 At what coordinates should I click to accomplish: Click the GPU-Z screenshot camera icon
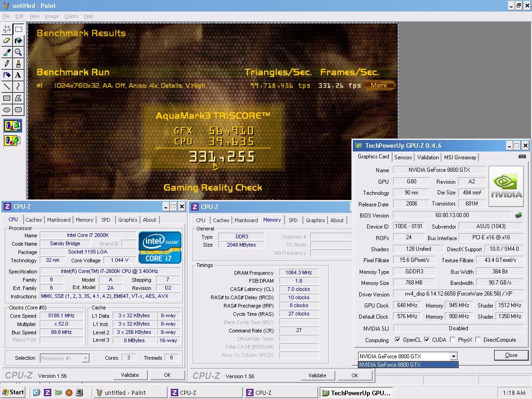tap(522, 157)
